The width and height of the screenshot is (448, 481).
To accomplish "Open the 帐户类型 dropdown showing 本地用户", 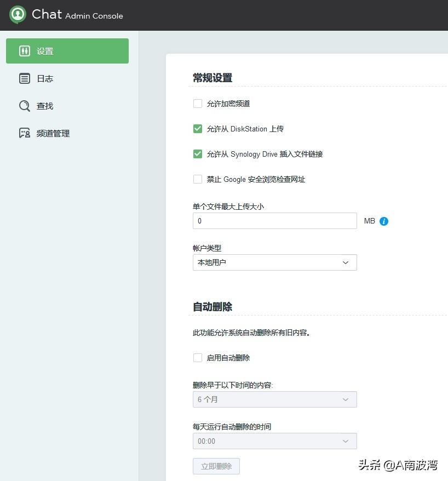I will [x=274, y=262].
